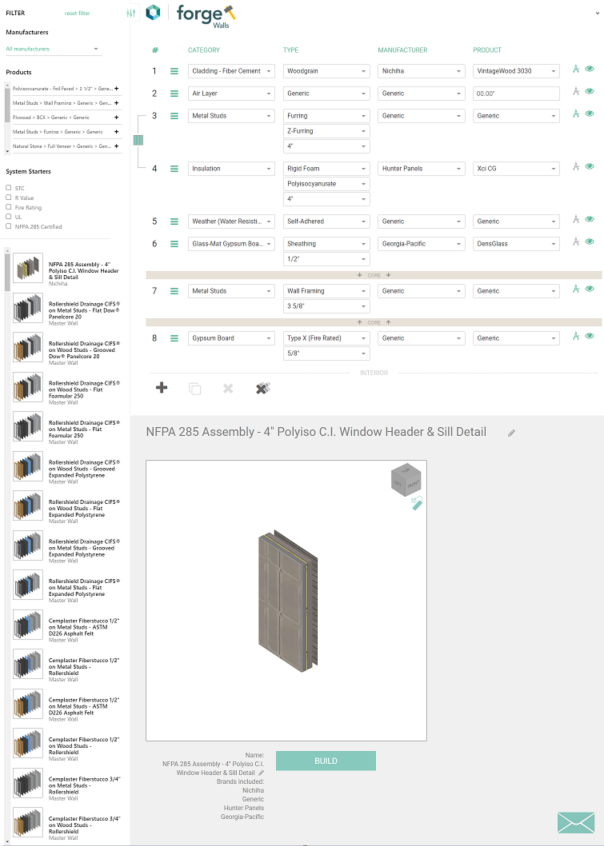Image resolution: width=604 pixels, height=846 pixels.
Task: Click the compass icon on Insulation row
Action: 576,167
